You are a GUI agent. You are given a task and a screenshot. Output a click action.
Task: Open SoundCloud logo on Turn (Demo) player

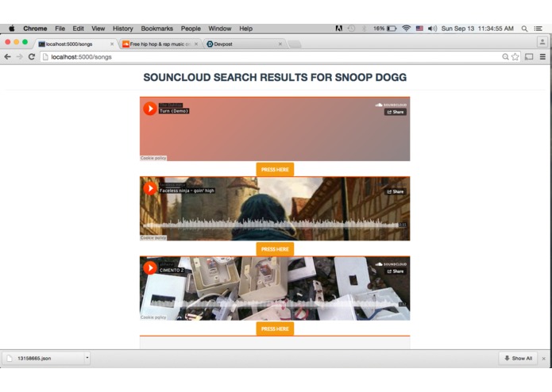tap(391, 105)
